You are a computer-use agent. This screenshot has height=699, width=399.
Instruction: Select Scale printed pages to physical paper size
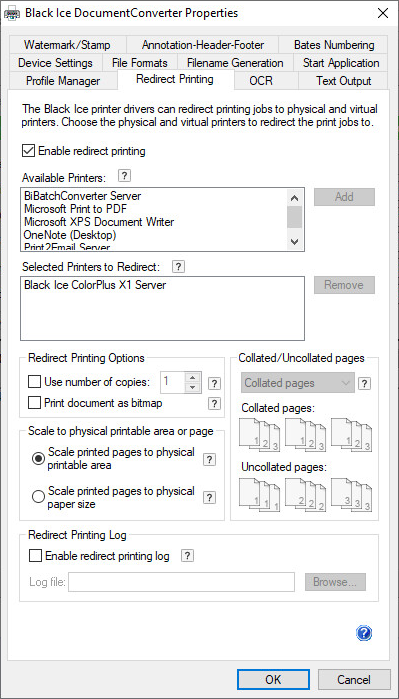(x=38, y=496)
